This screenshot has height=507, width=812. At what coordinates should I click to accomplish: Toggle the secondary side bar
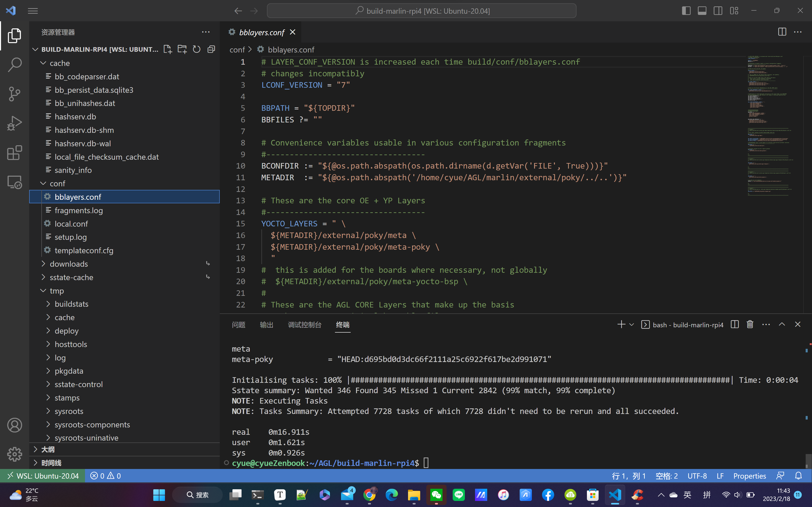[718, 11]
